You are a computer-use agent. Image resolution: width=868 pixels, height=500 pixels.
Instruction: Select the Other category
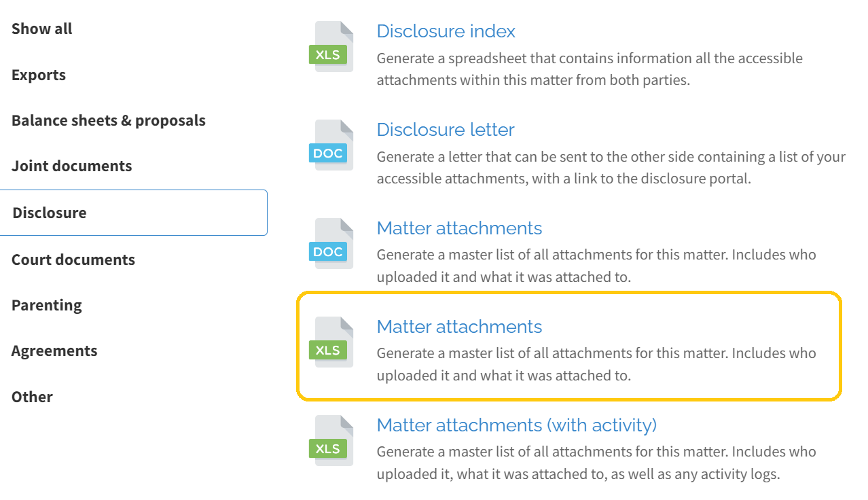(32, 397)
